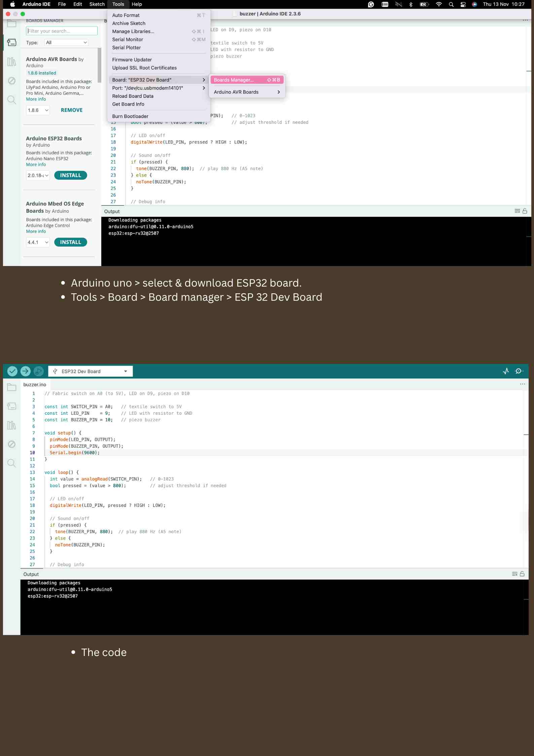Image resolution: width=534 pixels, height=756 pixels.
Task: Install the Arduino ESP32 Boards package
Action: [70, 175]
